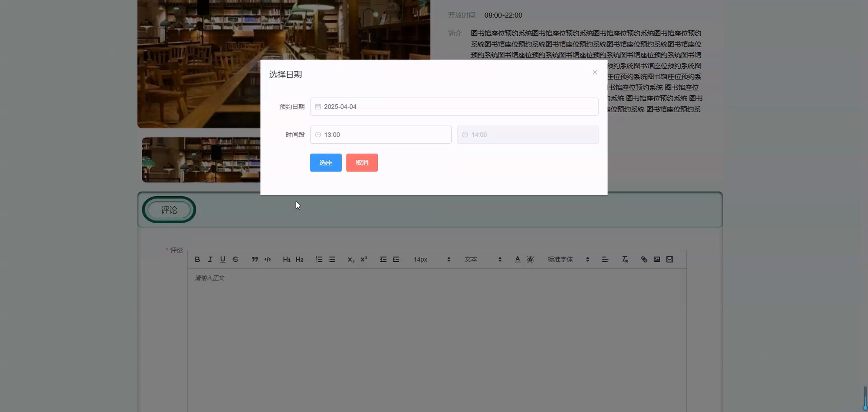This screenshot has width=868, height=412.
Task: Toggle italic formatting in editor toolbar
Action: tap(210, 260)
